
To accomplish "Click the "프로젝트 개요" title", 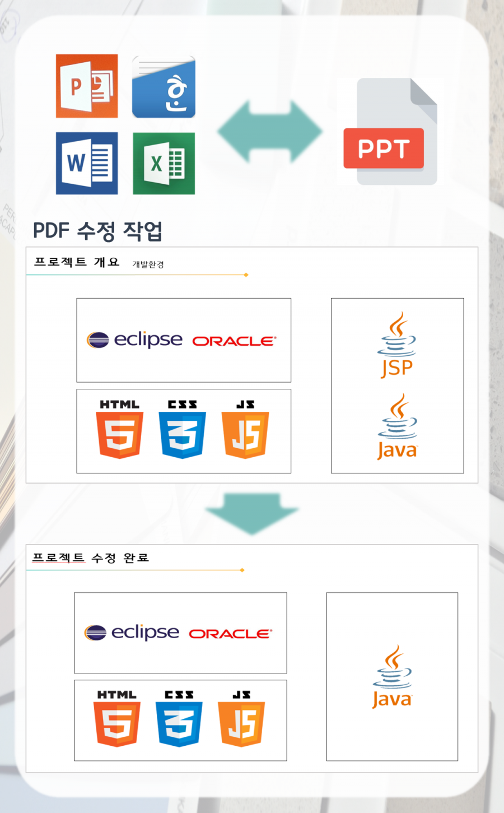I will (x=77, y=262).
